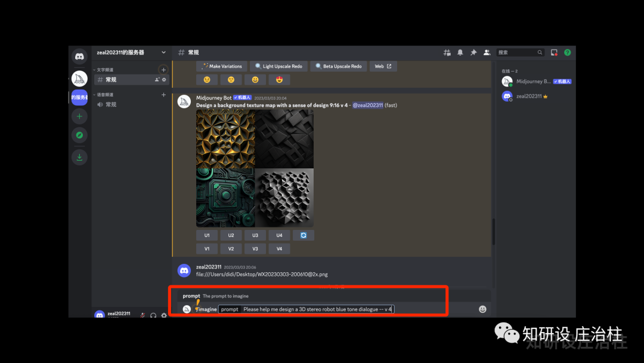Image resolution: width=644 pixels, height=363 pixels.
Task: Open Discord home direct messages icon
Action: point(79,56)
